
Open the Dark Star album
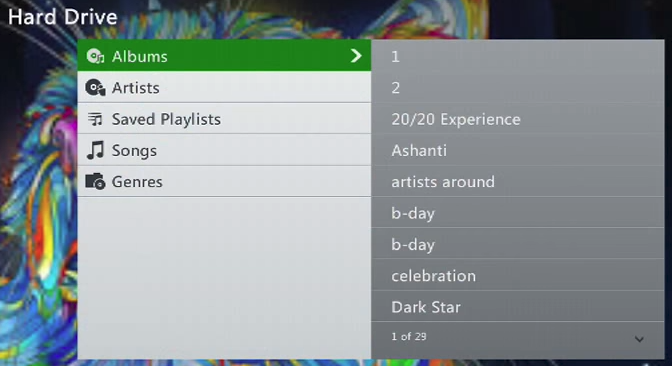[x=518, y=306]
